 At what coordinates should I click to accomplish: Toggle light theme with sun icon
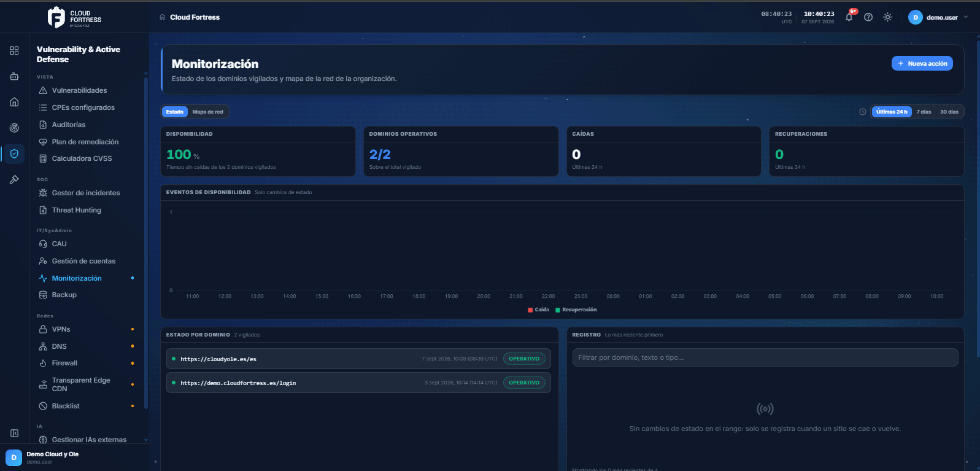tap(887, 17)
